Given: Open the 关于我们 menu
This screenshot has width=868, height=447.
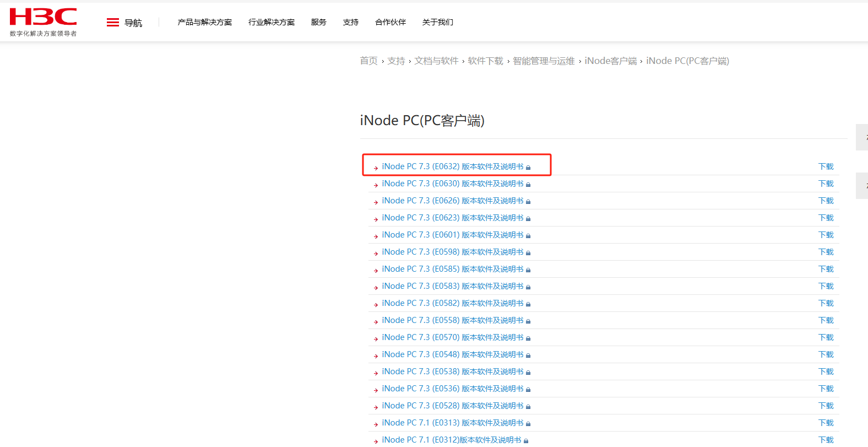Looking at the screenshot, I should click(x=438, y=22).
